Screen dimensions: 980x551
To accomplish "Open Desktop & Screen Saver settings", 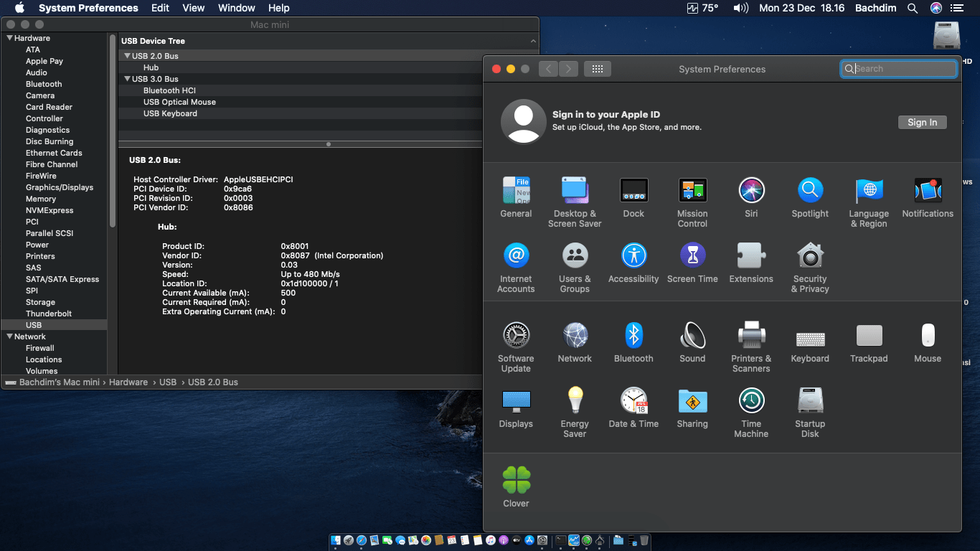I will (x=575, y=191).
